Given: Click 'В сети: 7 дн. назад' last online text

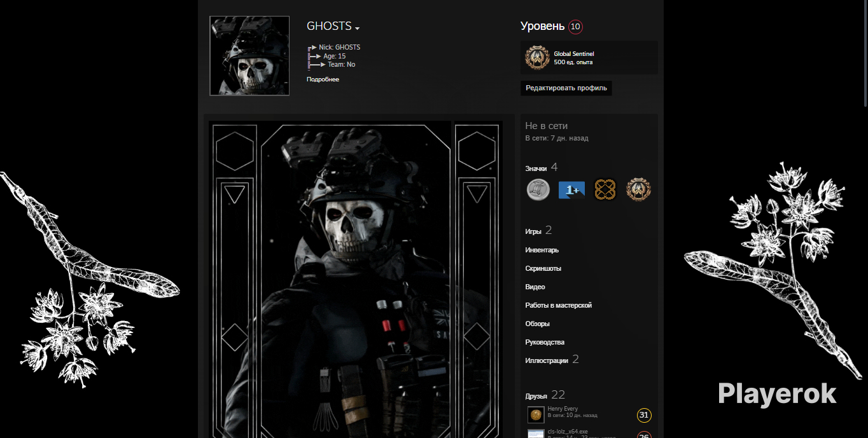Looking at the screenshot, I should 557,138.
